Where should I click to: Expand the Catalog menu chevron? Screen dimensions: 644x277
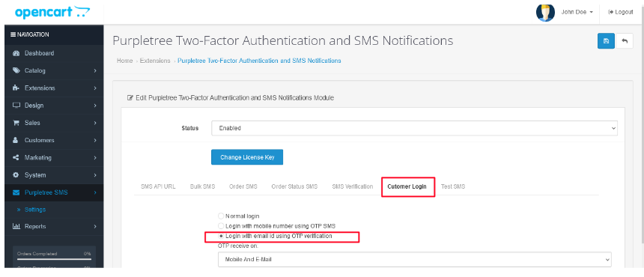coord(95,70)
